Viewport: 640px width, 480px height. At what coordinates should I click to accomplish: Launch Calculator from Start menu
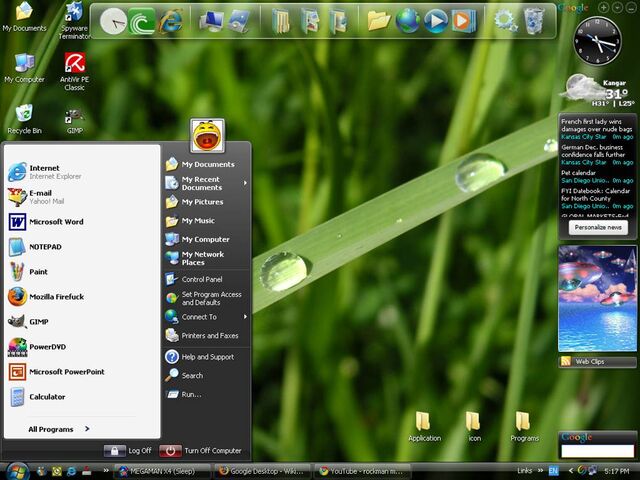coord(82,397)
